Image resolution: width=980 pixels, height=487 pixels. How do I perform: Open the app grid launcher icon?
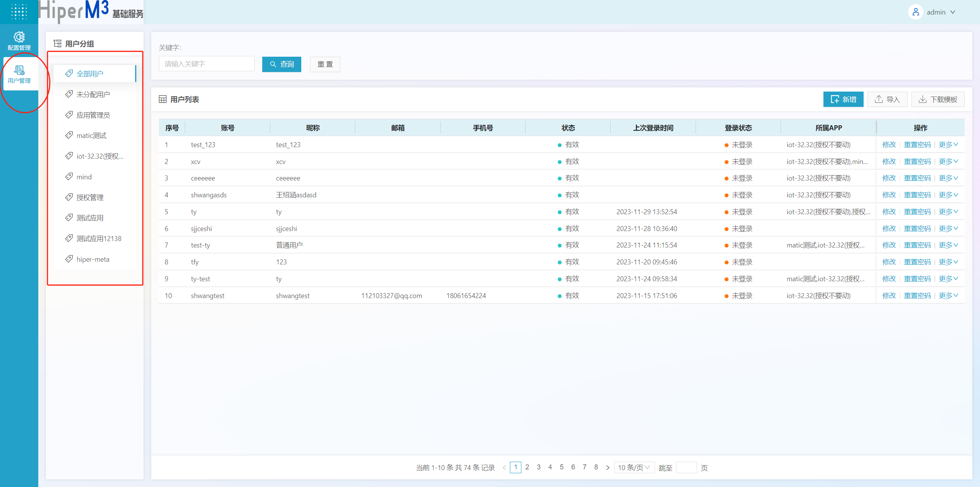[19, 12]
